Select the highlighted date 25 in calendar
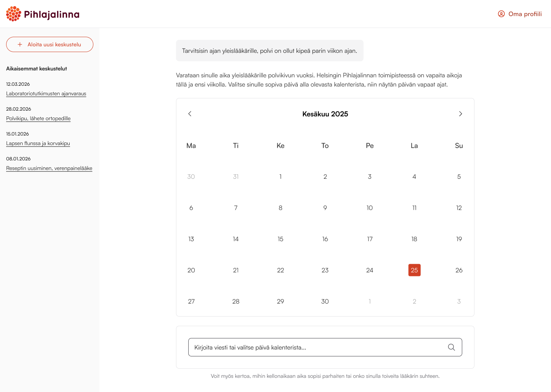This screenshot has height=392, width=551. coord(414,270)
